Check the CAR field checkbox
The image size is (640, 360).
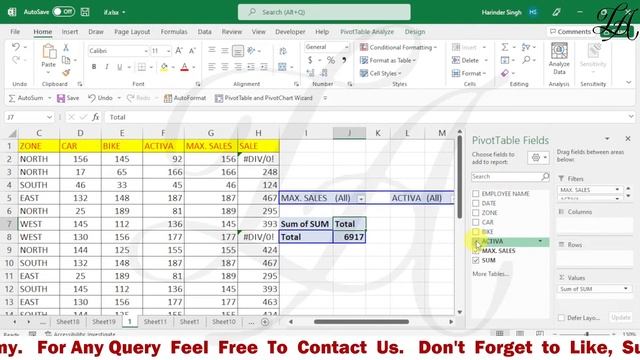476,222
